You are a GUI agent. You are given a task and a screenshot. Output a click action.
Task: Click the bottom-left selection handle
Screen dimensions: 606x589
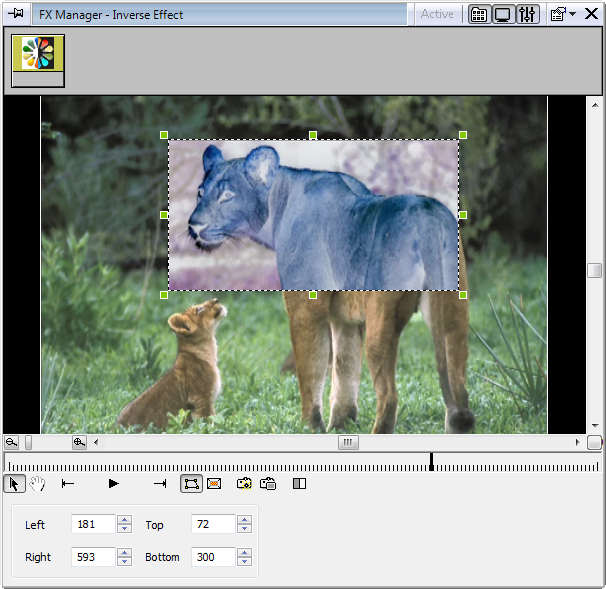[164, 295]
